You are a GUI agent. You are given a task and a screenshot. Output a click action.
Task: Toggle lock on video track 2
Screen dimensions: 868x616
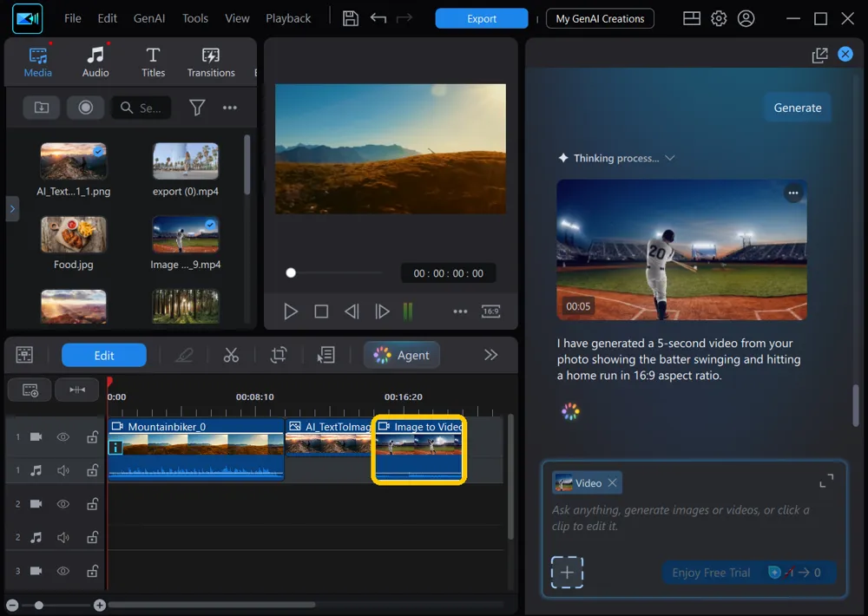pos(93,504)
